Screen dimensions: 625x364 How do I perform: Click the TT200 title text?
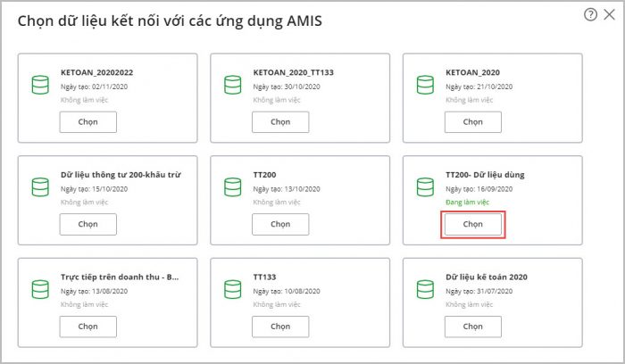click(264, 175)
